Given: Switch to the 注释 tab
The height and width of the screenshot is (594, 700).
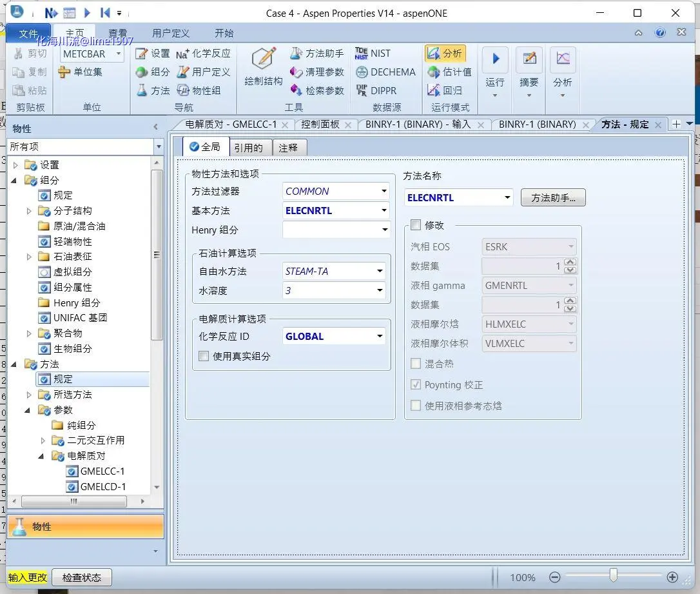Looking at the screenshot, I should point(288,148).
